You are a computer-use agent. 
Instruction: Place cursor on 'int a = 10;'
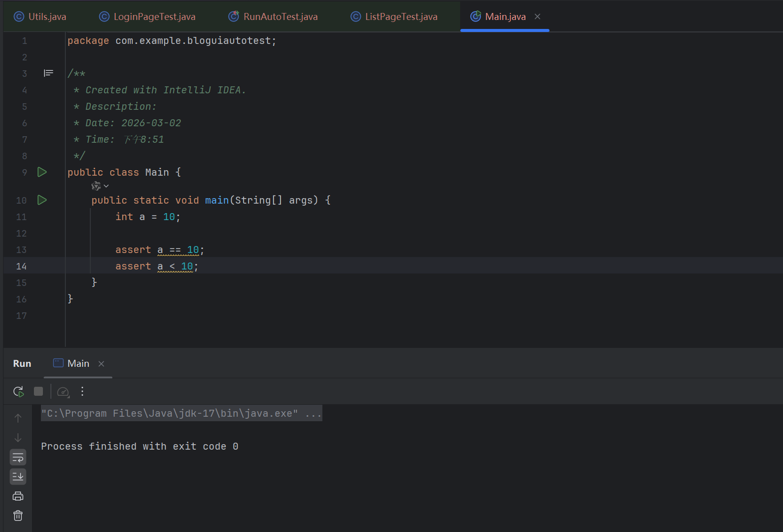point(148,217)
